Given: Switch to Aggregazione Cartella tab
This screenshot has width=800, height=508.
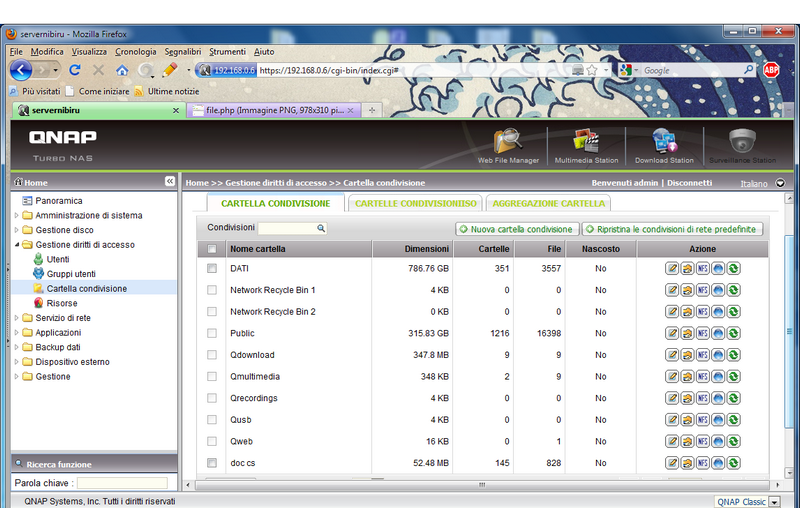Looking at the screenshot, I should pos(548,203).
